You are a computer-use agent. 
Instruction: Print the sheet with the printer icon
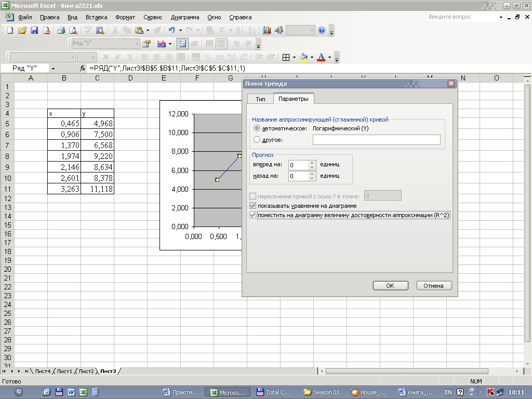click(x=61, y=30)
